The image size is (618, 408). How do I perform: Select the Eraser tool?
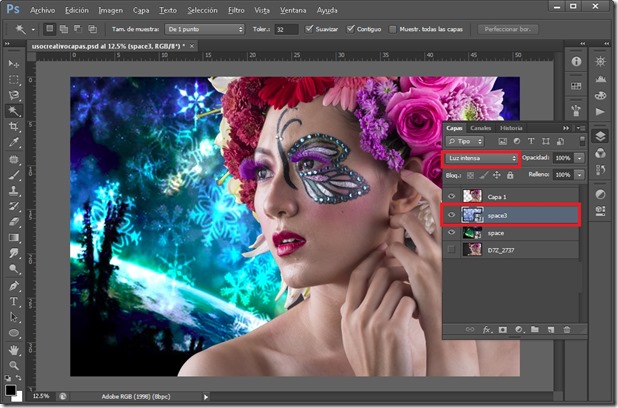(14, 222)
